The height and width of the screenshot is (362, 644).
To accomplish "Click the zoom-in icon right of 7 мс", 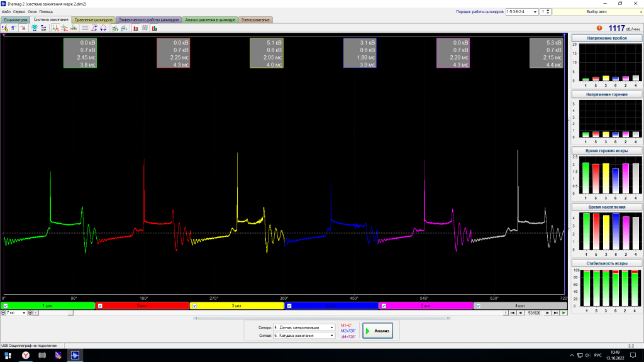I will [30, 313].
